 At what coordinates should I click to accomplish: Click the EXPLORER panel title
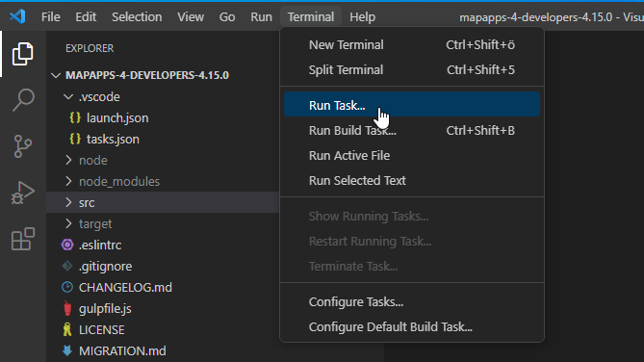point(90,48)
